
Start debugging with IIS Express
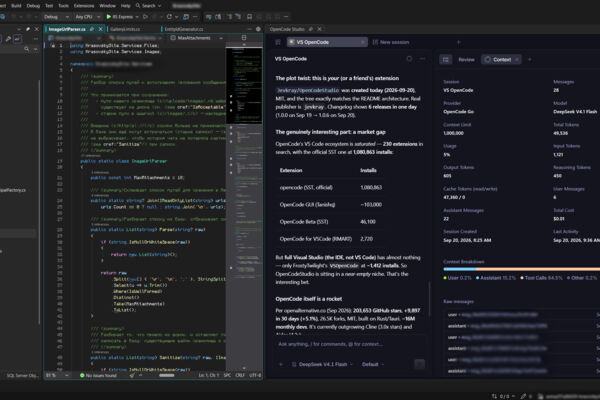tap(119, 17)
